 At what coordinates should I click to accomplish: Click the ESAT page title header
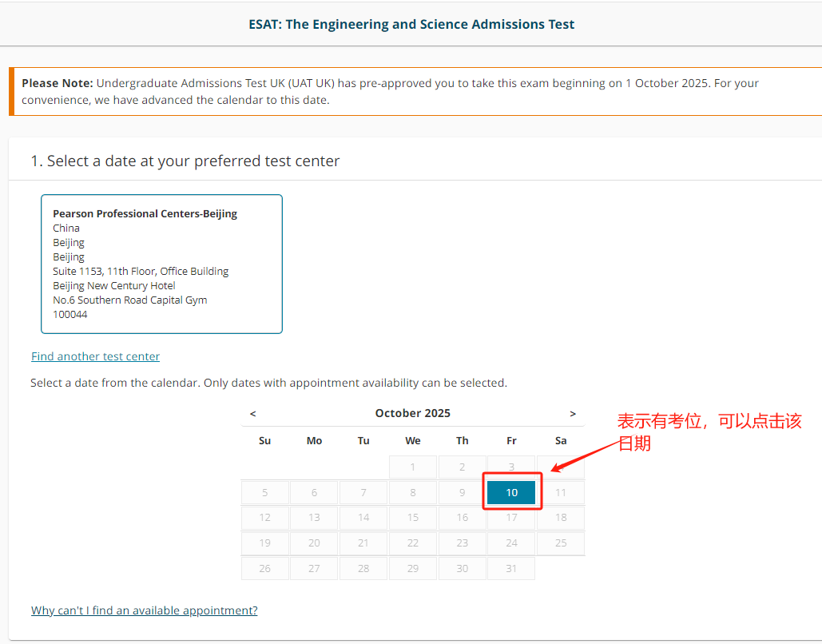pos(411,24)
